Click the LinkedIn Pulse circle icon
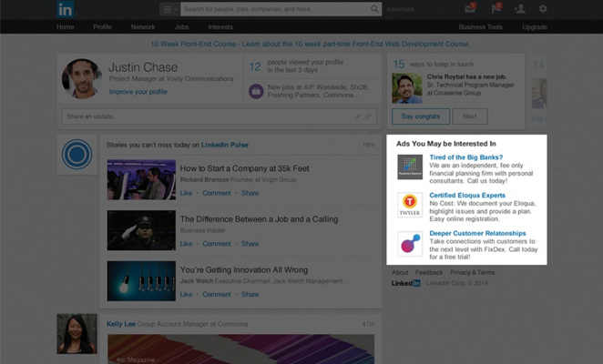 click(x=77, y=155)
